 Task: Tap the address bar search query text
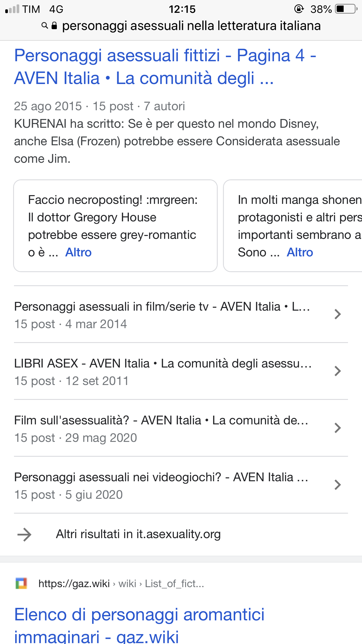pos(191,26)
